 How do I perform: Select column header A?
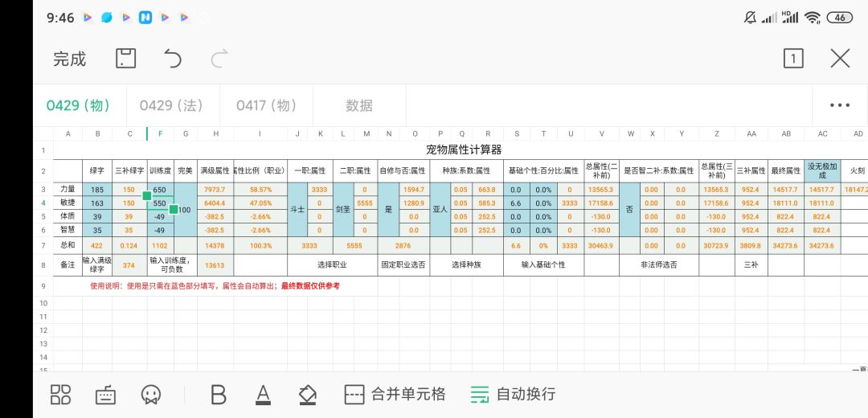click(x=68, y=134)
